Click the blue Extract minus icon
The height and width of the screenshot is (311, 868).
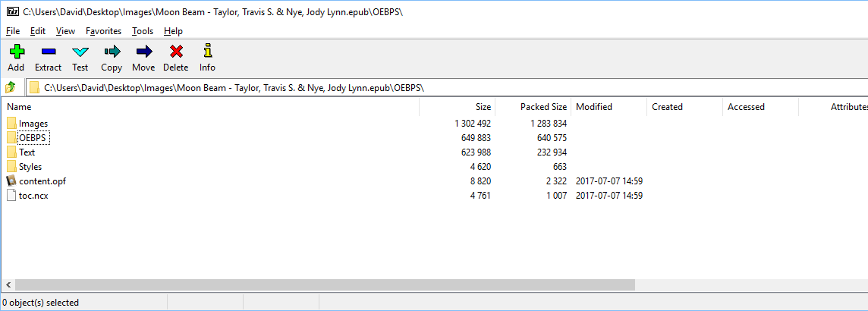coord(48,52)
